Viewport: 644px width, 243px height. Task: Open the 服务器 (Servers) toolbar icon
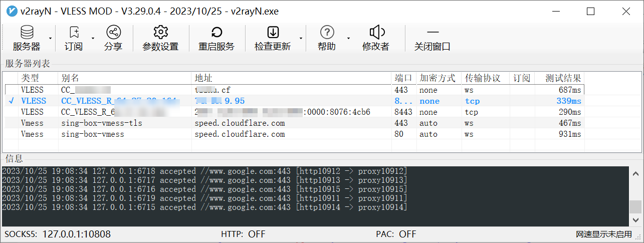[27, 33]
